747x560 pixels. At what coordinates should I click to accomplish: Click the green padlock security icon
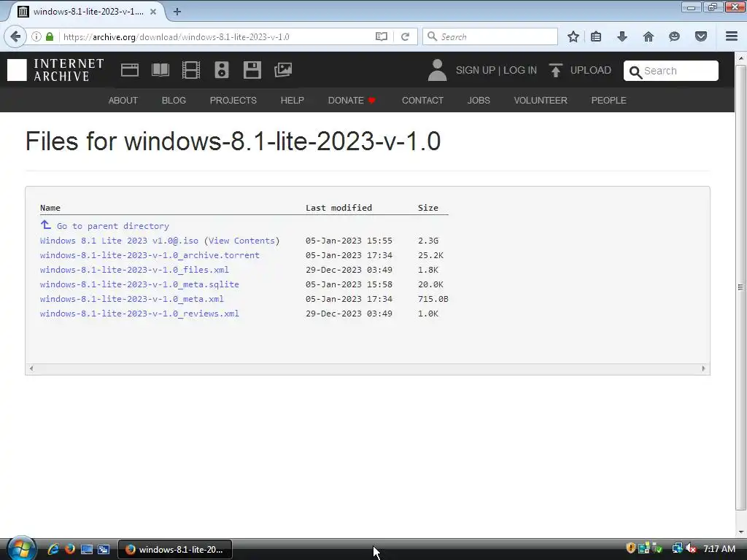point(50,36)
